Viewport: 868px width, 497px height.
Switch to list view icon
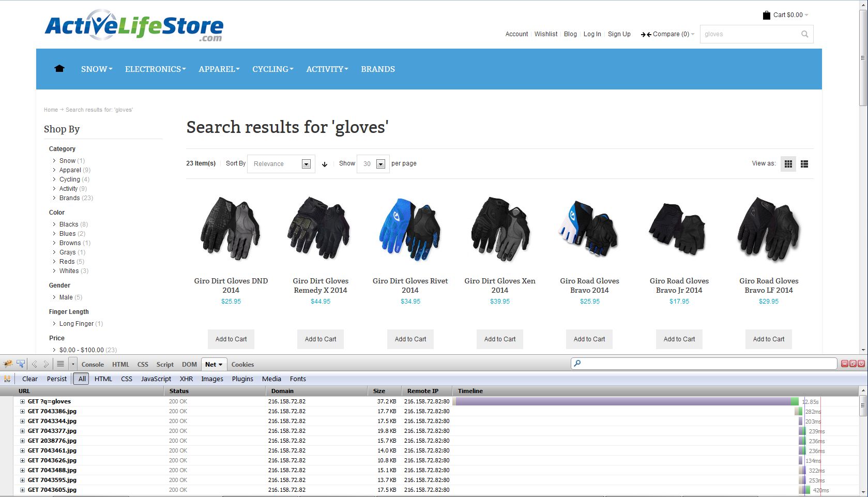pyautogui.click(x=804, y=164)
